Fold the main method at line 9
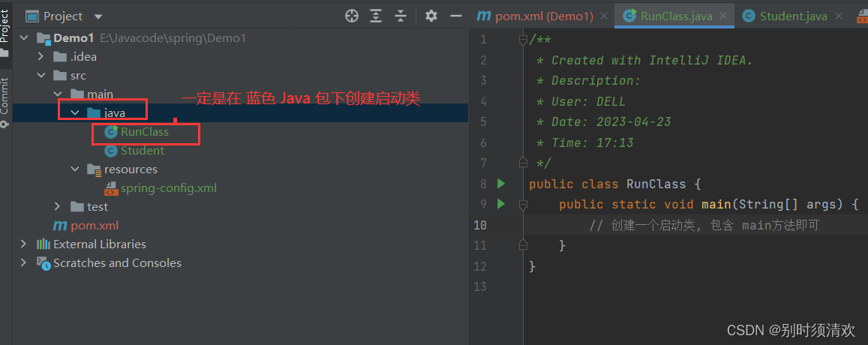Image resolution: width=868 pixels, height=345 pixels. click(x=523, y=204)
